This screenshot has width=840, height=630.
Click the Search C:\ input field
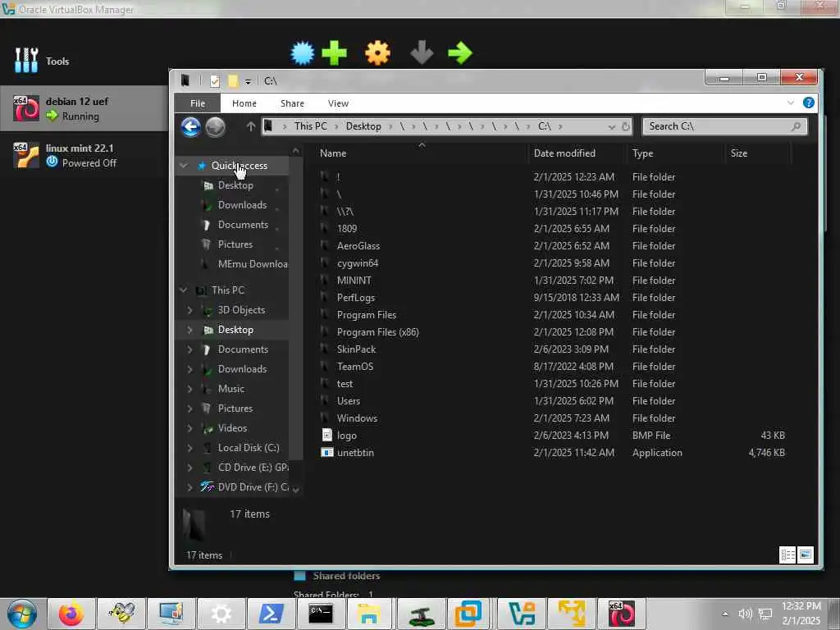tap(724, 126)
